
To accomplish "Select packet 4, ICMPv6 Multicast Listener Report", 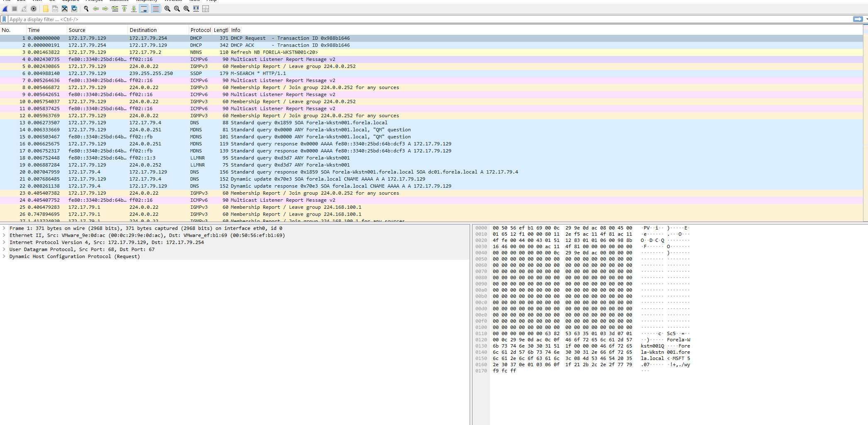I will 431,59.
